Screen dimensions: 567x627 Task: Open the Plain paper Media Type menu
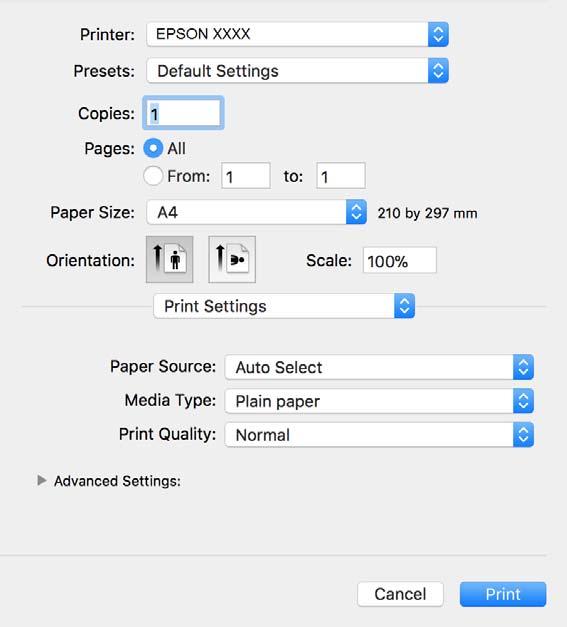[x=379, y=401]
